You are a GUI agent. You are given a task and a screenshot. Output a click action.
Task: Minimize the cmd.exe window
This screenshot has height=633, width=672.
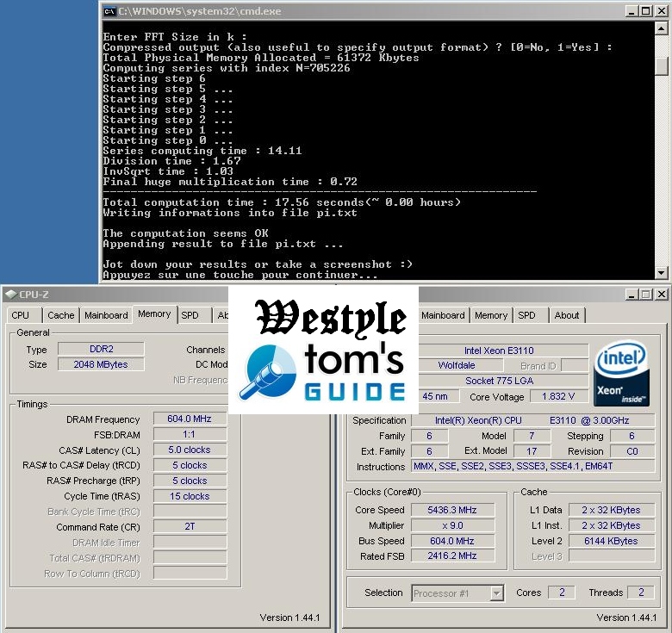631,11
